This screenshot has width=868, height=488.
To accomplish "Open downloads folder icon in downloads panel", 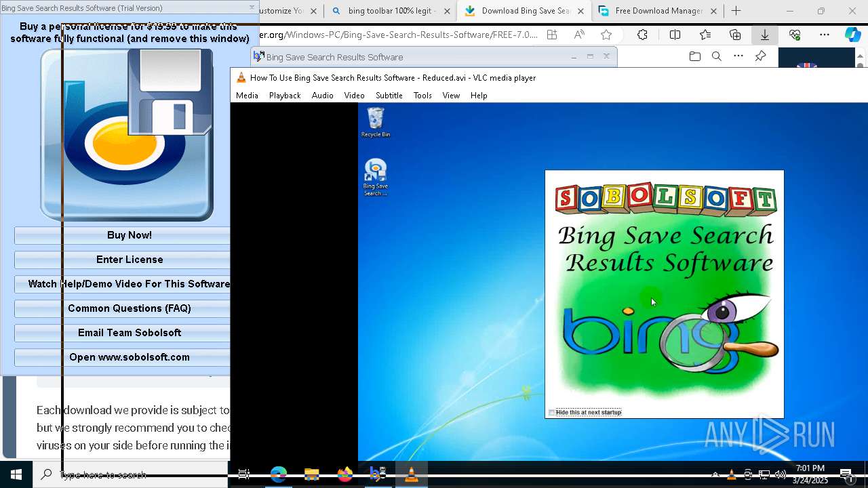I will coord(694,57).
